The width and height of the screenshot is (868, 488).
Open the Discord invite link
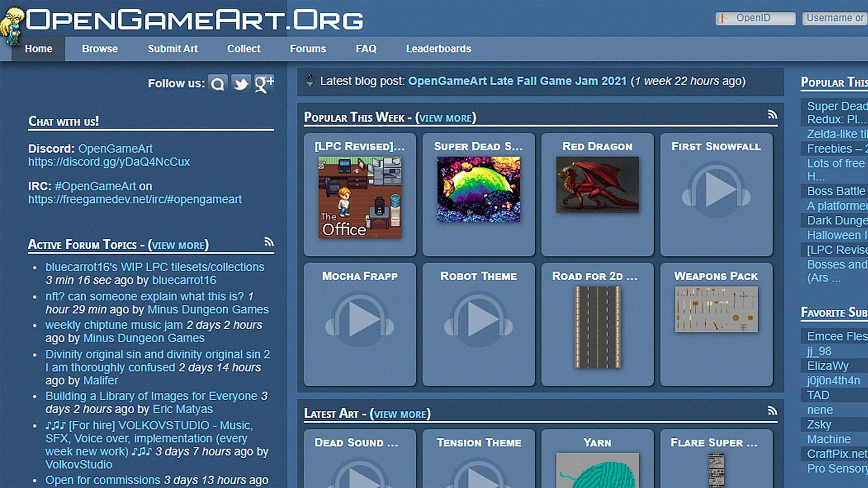(109, 162)
